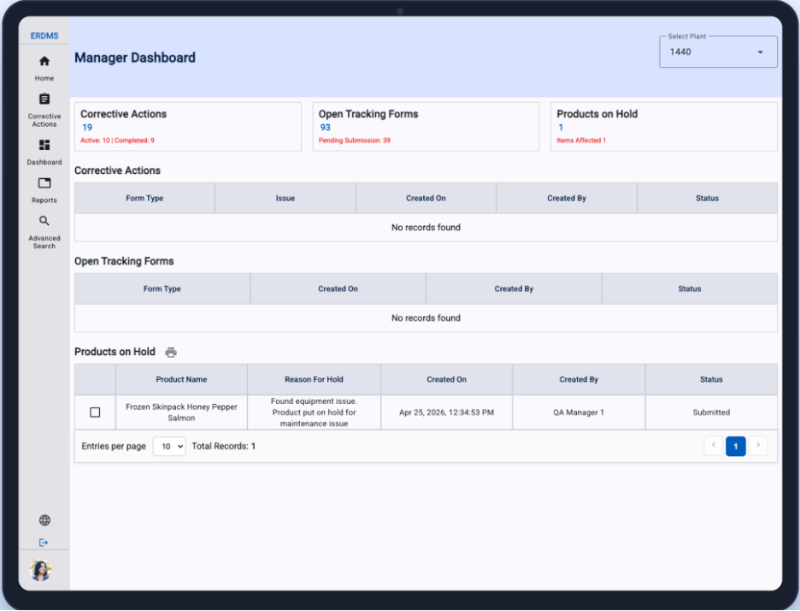Click the Total Records: 1 label

pyautogui.click(x=223, y=446)
